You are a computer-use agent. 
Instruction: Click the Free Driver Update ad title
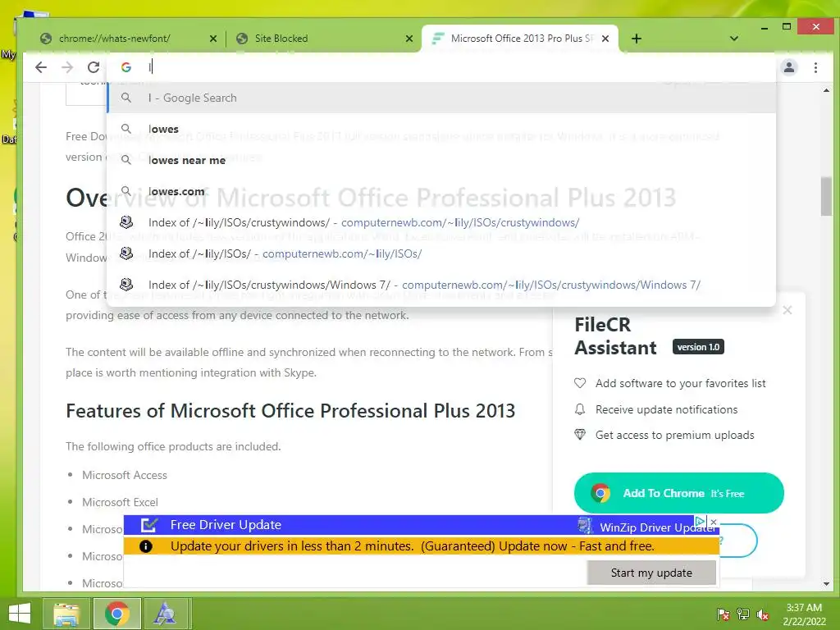click(x=226, y=525)
